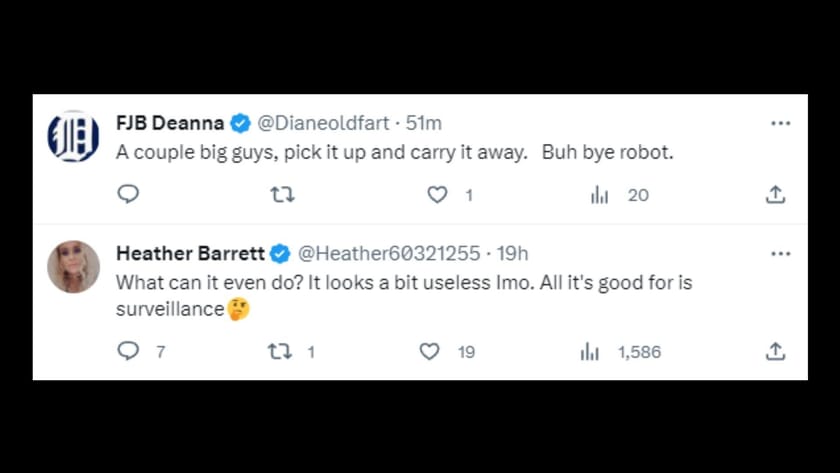Viewport: 840px width, 473px height.
Task: Like FJB Deanna's tweet
Action: [x=437, y=195]
